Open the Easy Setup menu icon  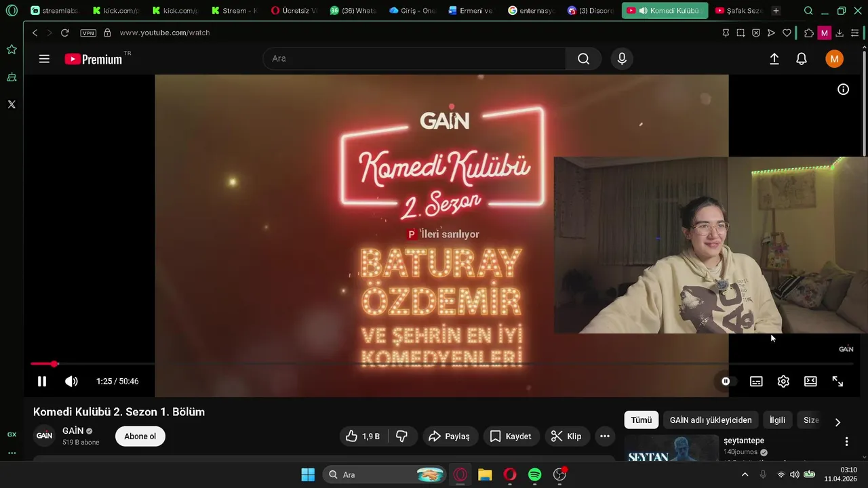(x=855, y=33)
